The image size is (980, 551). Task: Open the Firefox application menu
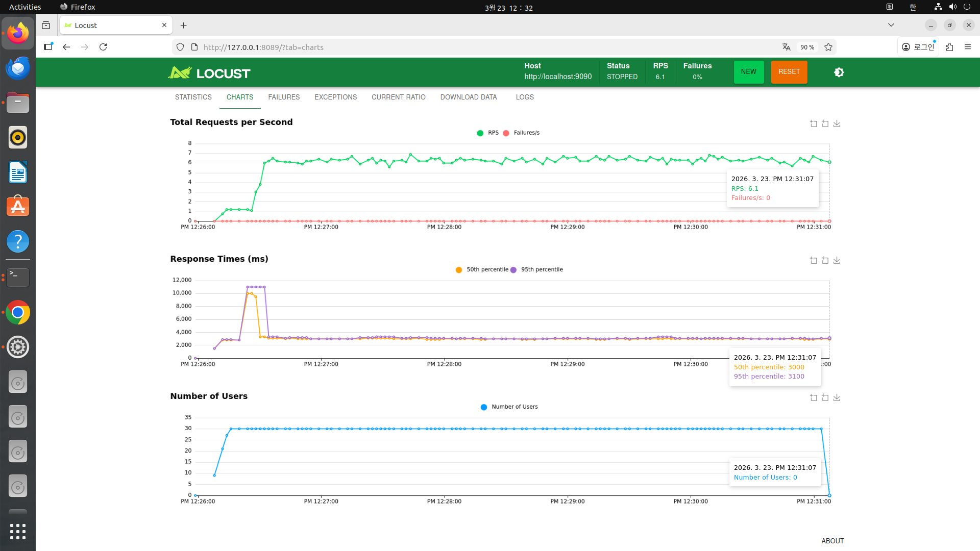[968, 47]
